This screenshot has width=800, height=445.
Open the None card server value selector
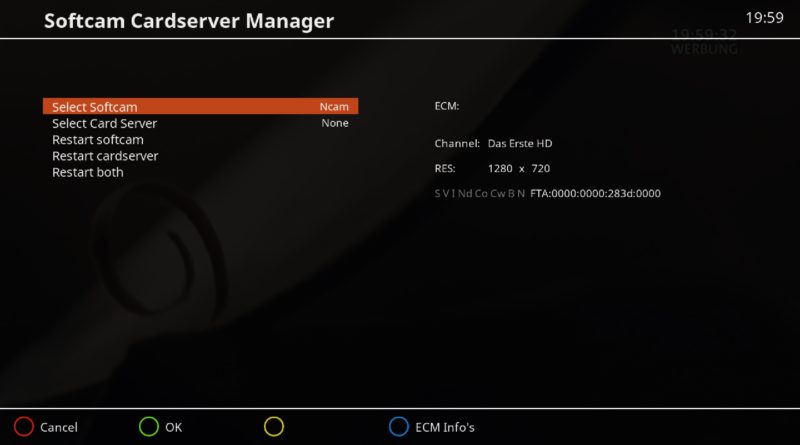pos(335,123)
